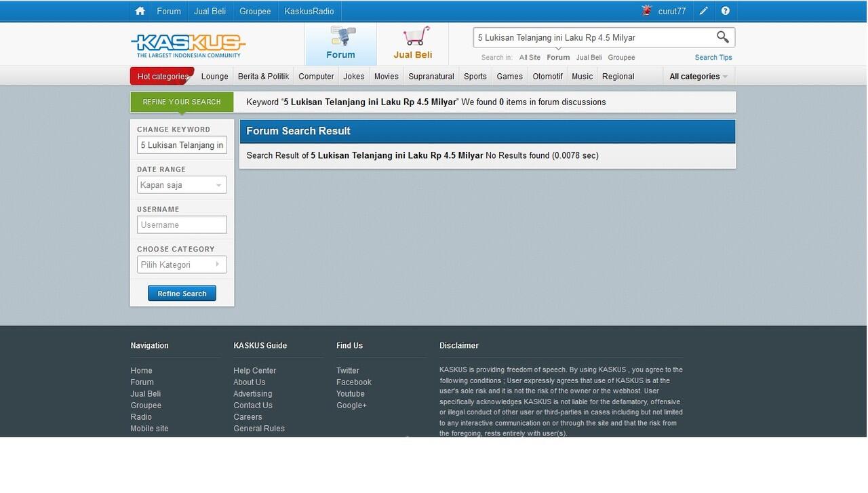Screen dimensions: 868x493
Task: Open KaskusRadio in the top bar
Action: [309, 11]
